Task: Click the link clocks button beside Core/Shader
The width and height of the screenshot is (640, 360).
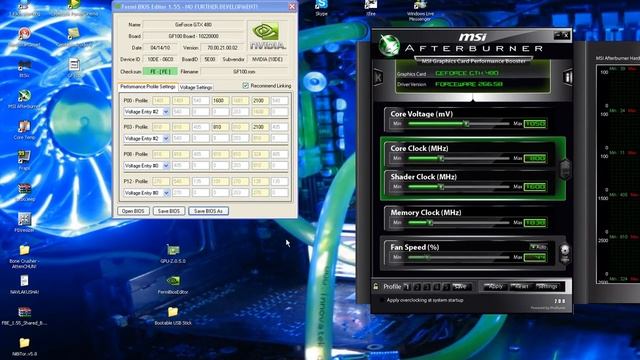Action: [x=565, y=169]
